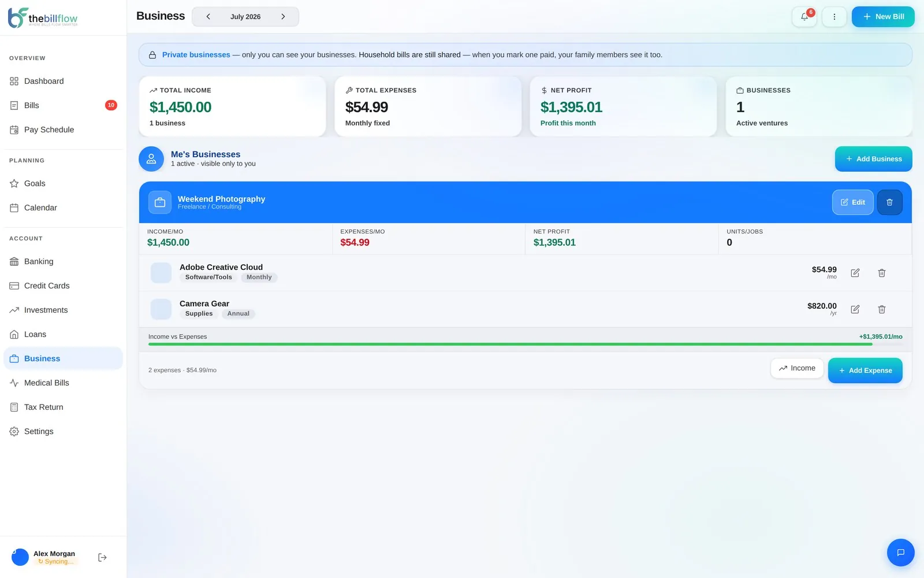Open the three-dot more options menu
Image resolution: width=924 pixels, height=578 pixels.
point(834,17)
